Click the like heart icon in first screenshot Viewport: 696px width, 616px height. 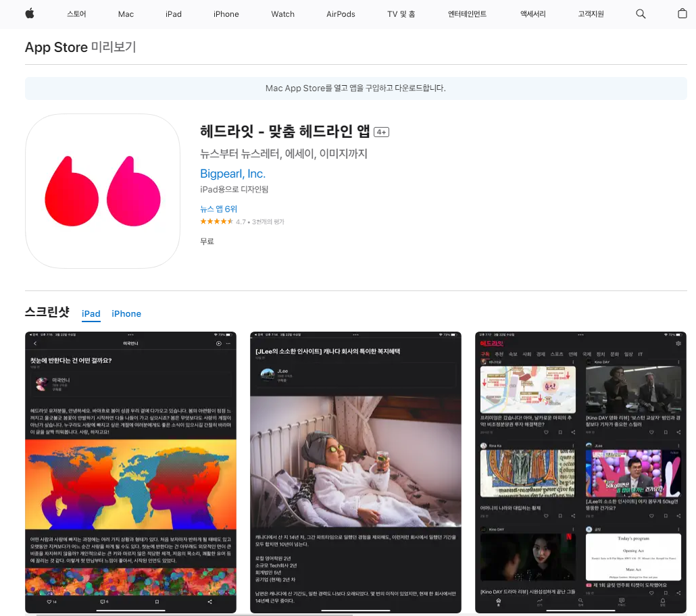[x=49, y=602]
